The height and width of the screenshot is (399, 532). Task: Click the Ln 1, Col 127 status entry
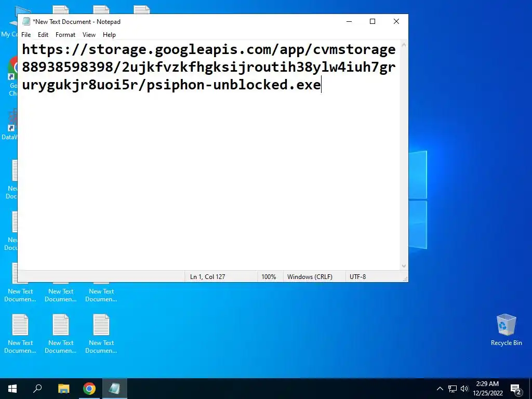207,277
